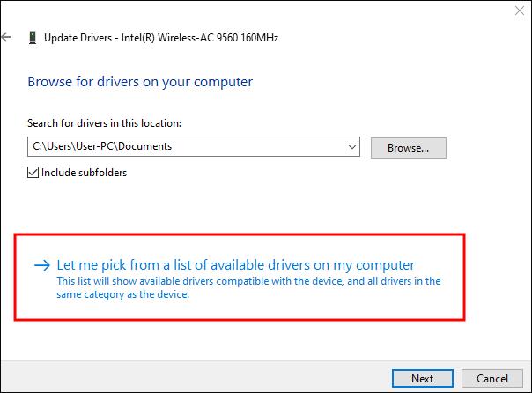Click the same category as the device text line

(x=122, y=294)
